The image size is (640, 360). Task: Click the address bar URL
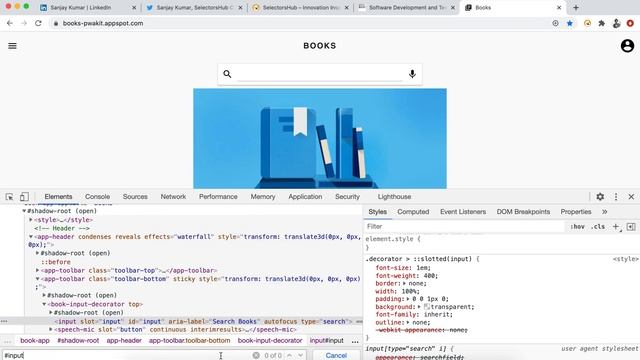point(103,23)
